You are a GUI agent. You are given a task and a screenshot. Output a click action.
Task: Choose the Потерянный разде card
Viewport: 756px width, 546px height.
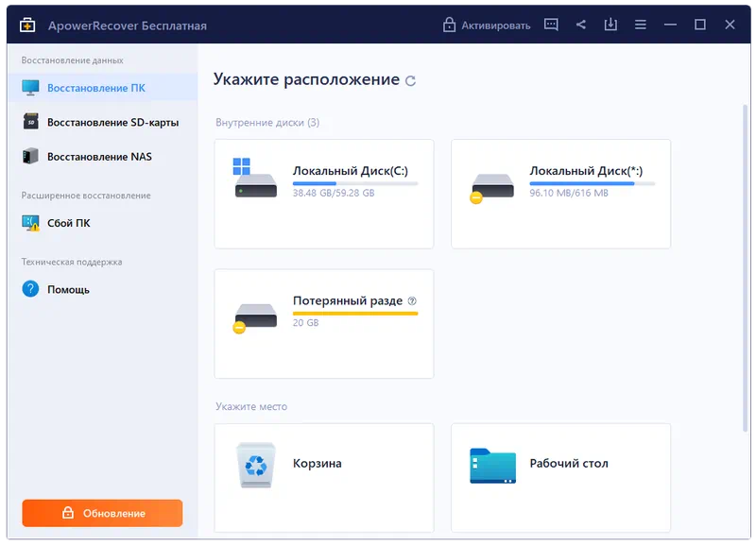(x=324, y=324)
